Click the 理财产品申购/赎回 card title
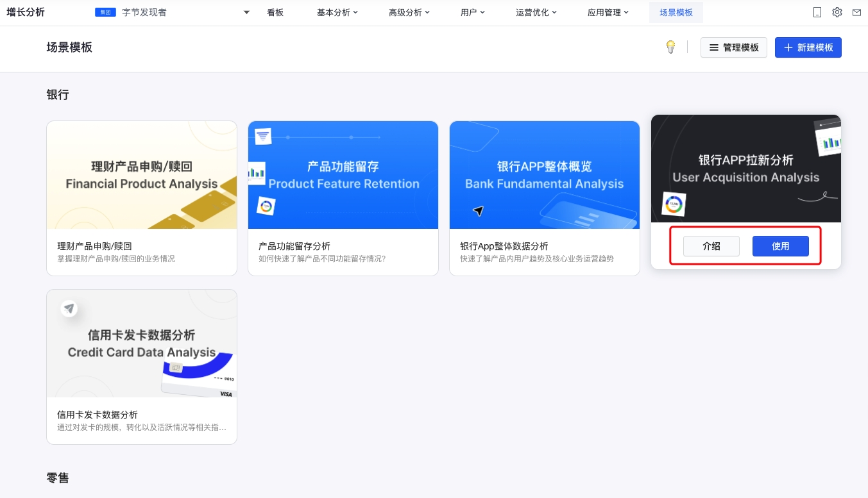 pos(94,246)
